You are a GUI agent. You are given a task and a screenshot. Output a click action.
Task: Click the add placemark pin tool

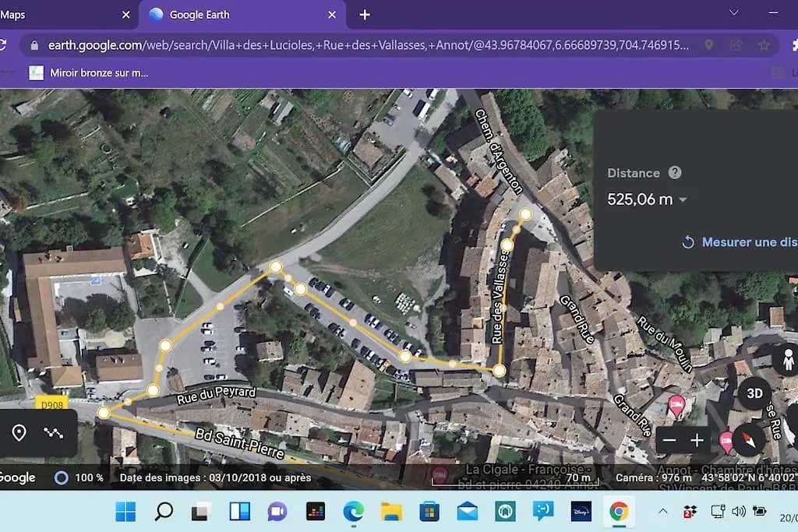(19, 432)
